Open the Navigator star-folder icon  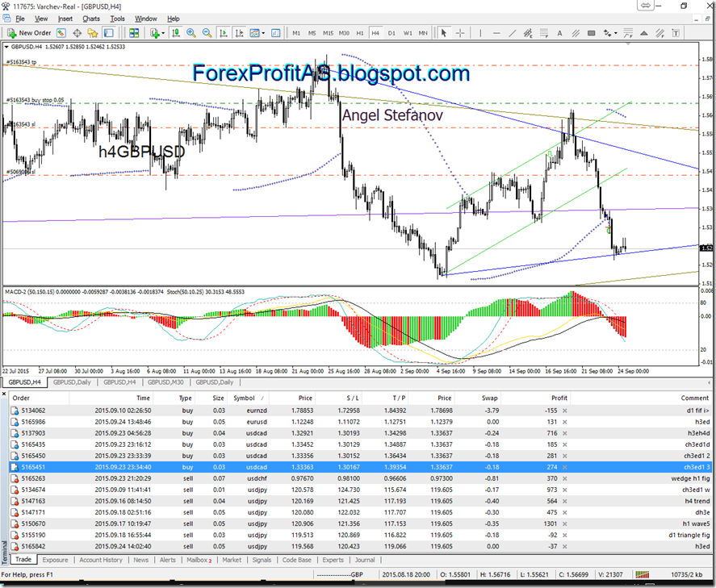pos(93,33)
